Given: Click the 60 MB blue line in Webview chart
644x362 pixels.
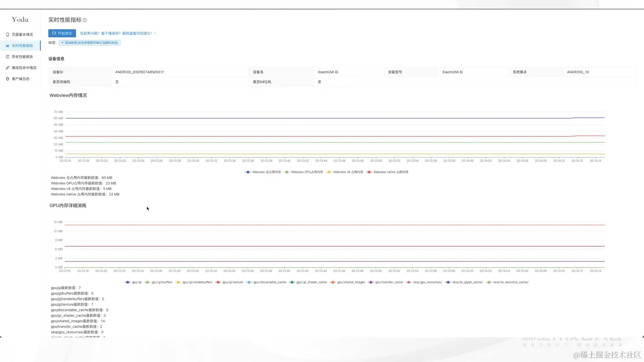Looking at the screenshot, I should coord(335,118).
